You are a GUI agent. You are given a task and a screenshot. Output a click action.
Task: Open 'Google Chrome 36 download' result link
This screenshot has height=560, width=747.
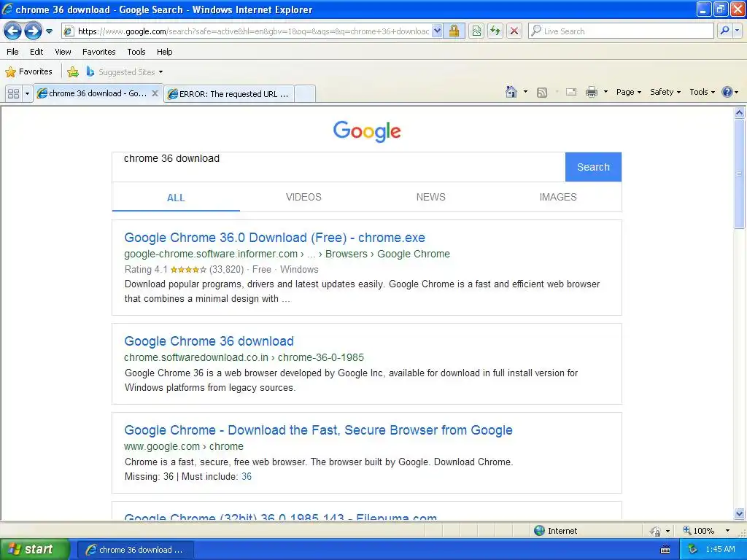(x=209, y=341)
